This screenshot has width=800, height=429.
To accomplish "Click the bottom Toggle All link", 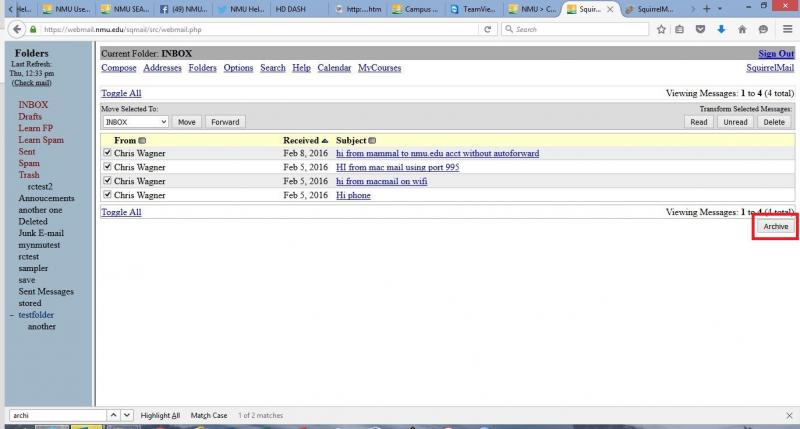I will (121, 212).
